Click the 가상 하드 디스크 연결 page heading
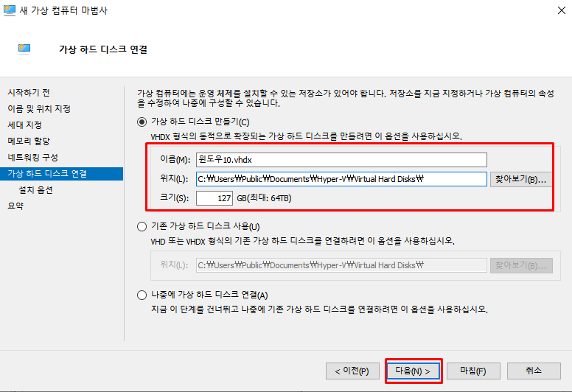The width and height of the screenshot is (572, 392). click(x=103, y=49)
